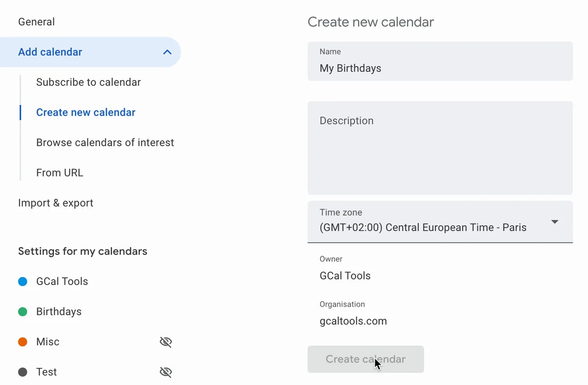Open Misc calendar settings
Image resolution: width=588 pixels, height=385 pixels.
48,342
